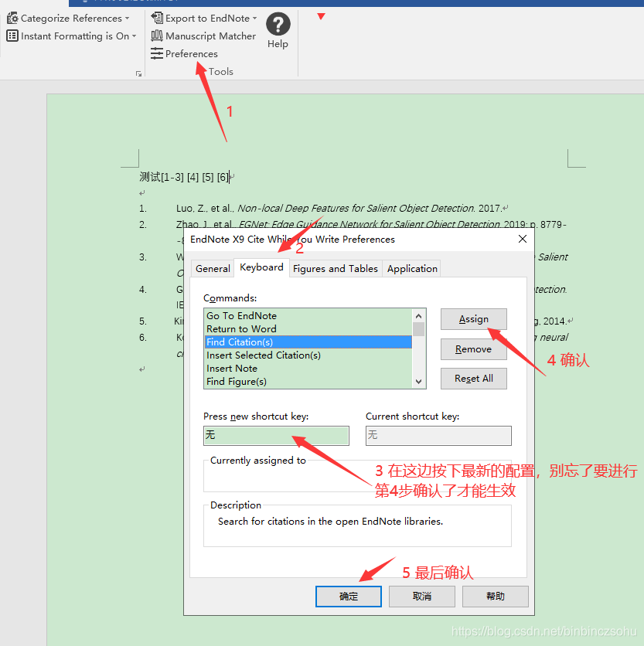Click reference Zhao, J. EGNet line

[x=371, y=224]
